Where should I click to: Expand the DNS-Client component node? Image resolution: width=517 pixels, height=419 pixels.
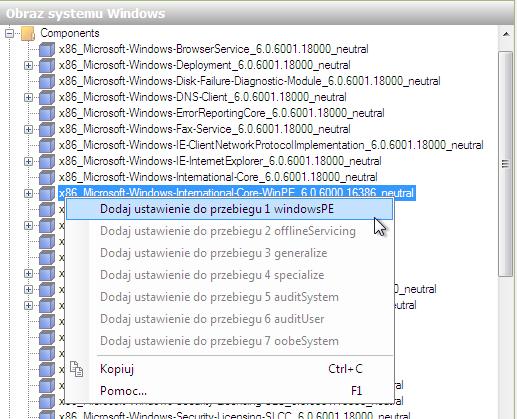click(x=29, y=97)
